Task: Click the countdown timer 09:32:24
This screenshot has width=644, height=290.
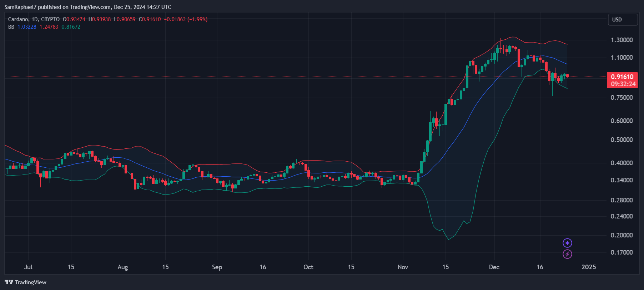Action: coord(623,84)
